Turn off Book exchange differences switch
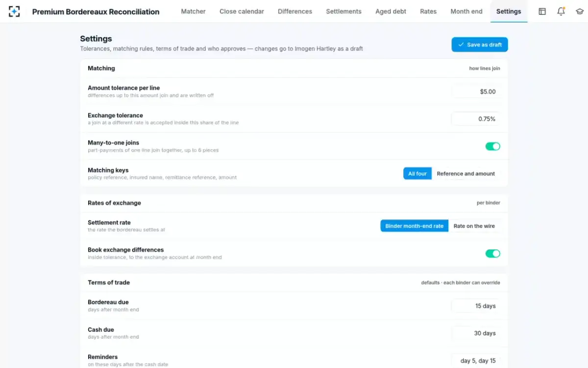Image resolution: width=588 pixels, height=368 pixels. 492,253
